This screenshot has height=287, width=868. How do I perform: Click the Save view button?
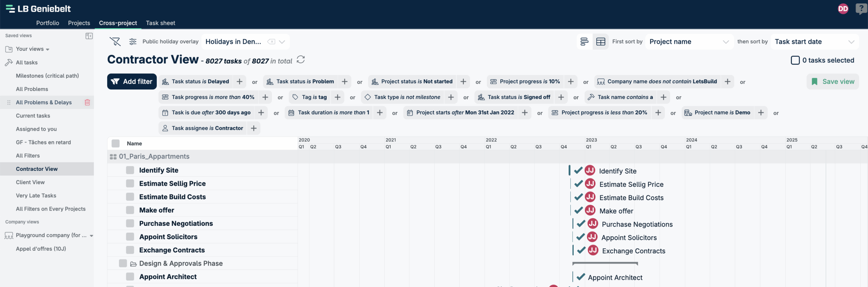pos(832,82)
